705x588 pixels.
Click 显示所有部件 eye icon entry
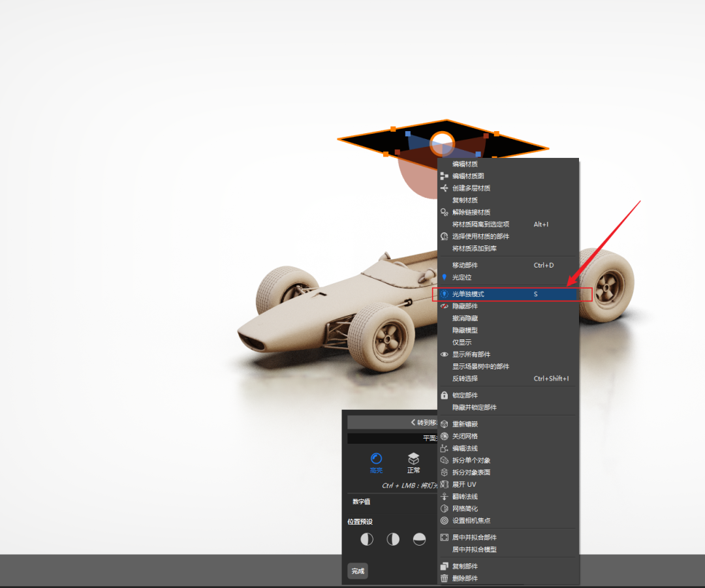pyautogui.click(x=508, y=354)
